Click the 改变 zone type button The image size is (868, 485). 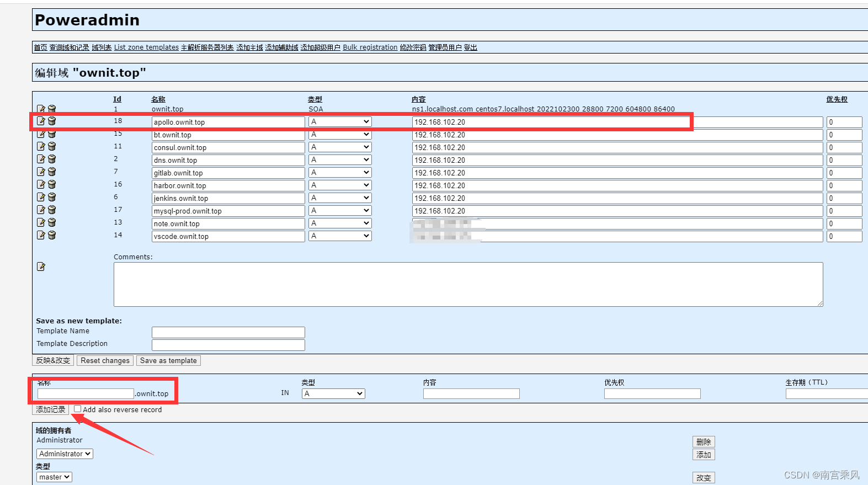pos(704,478)
